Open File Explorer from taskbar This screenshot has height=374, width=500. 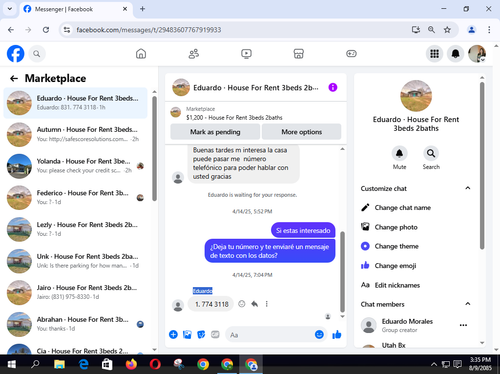(59, 364)
